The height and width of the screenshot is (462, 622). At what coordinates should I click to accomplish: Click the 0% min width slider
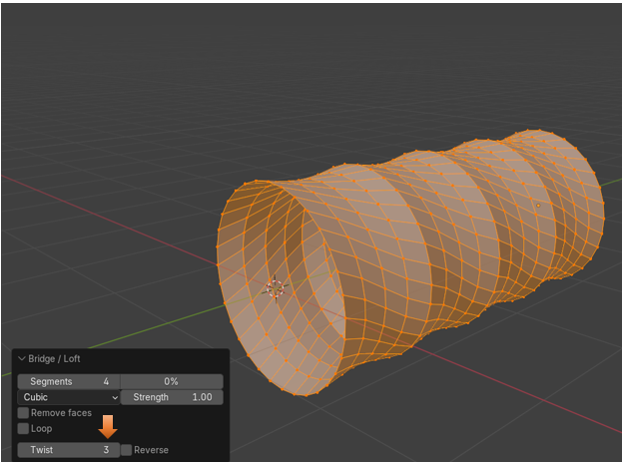[171, 381]
